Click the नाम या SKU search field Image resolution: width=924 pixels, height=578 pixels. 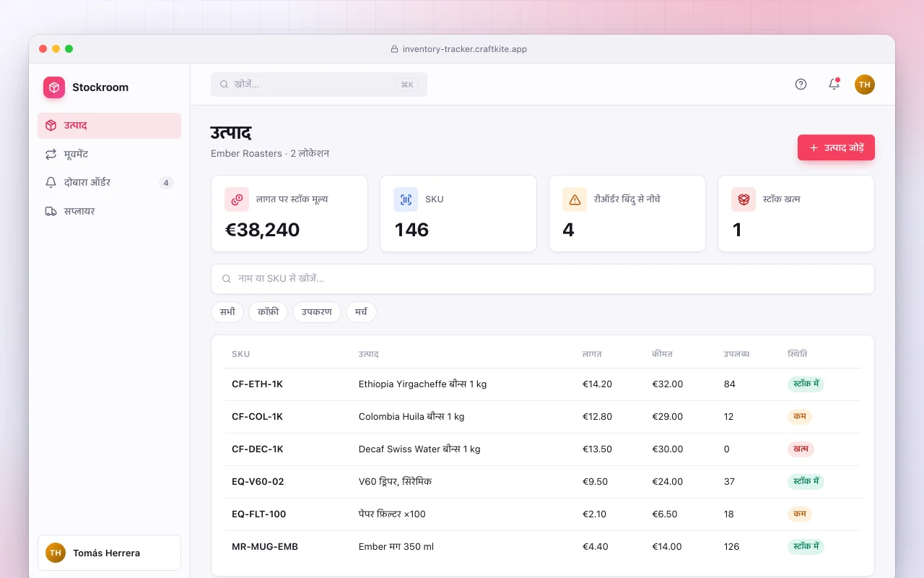tap(542, 279)
